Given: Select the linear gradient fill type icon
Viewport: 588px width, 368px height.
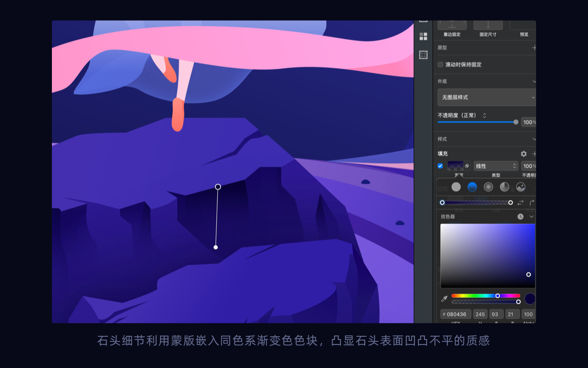Looking at the screenshot, I should click(x=472, y=187).
